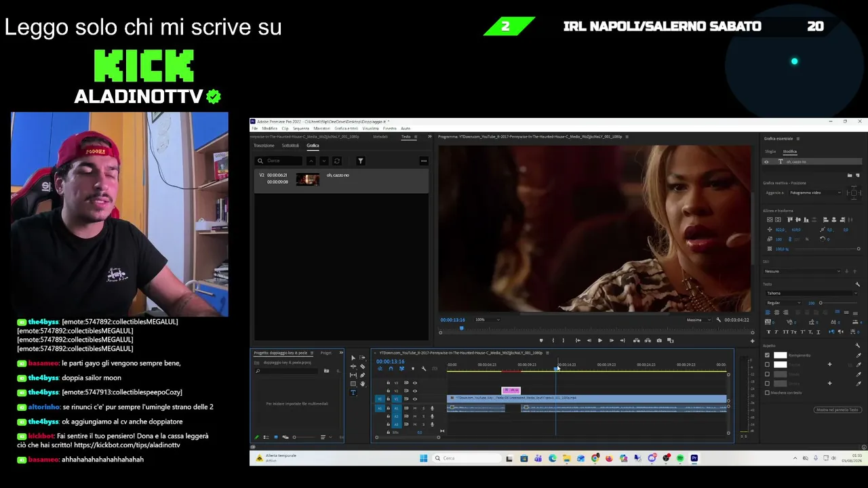Click new bin folder icon in project panel
This screenshot has height=488, width=868.
(326, 371)
